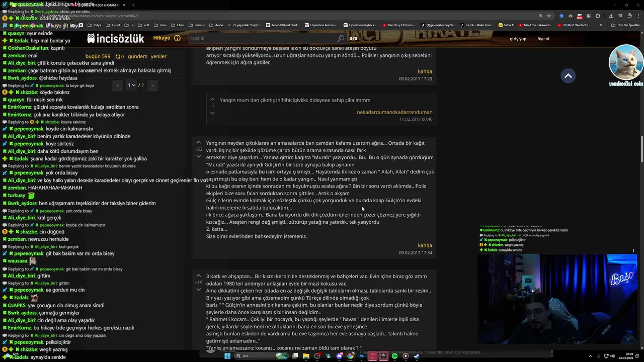
Task: Open the bugün 599 tab
Action: [98, 56]
